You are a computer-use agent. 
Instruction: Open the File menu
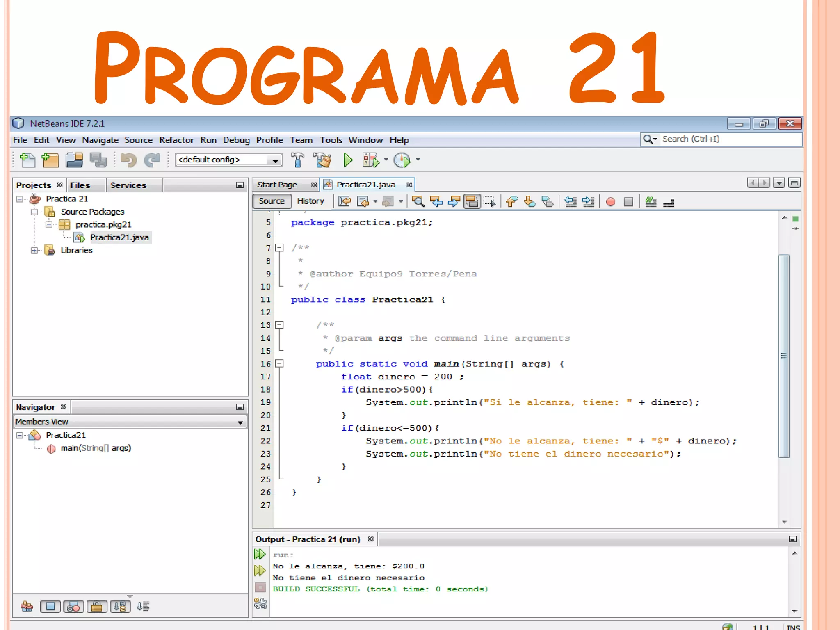point(20,140)
